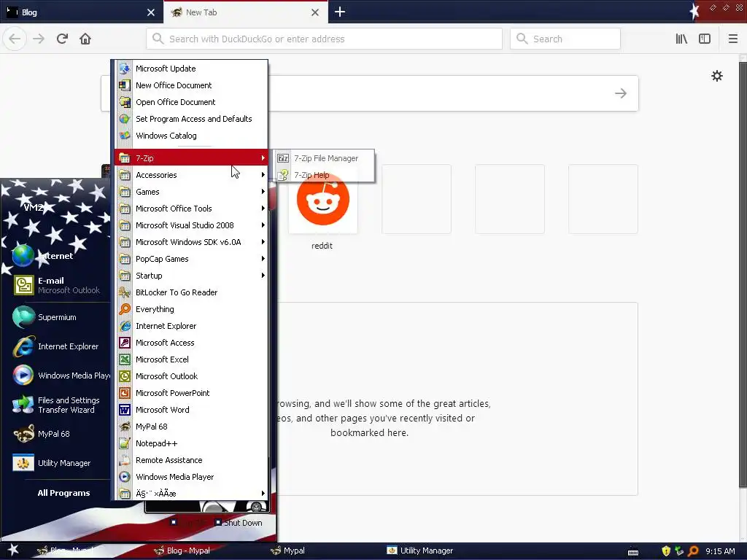Open E-mail Microsoft Outlook pinned item
Screen dimensions: 747x560
tap(57, 285)
